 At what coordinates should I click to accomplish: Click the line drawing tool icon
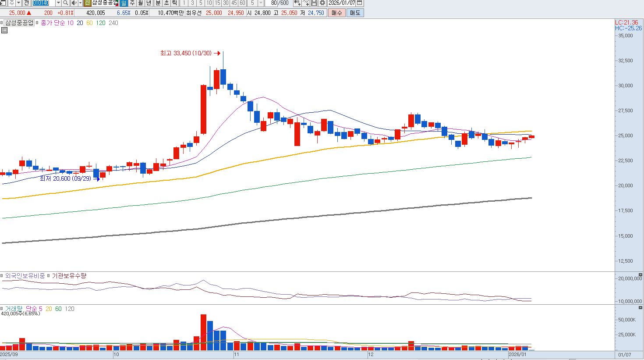(x=306, y=3)
